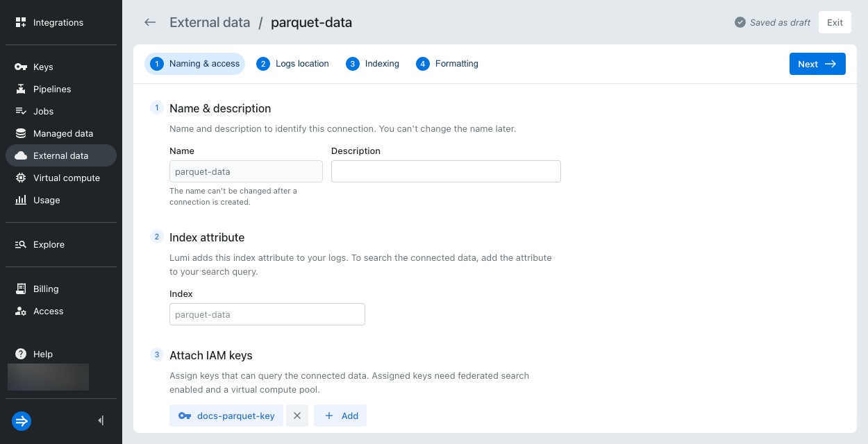Image resolution: width=868 pixels, height=444 pixels.
Task: Open the Managed data page label
Action: pos(63,133)
